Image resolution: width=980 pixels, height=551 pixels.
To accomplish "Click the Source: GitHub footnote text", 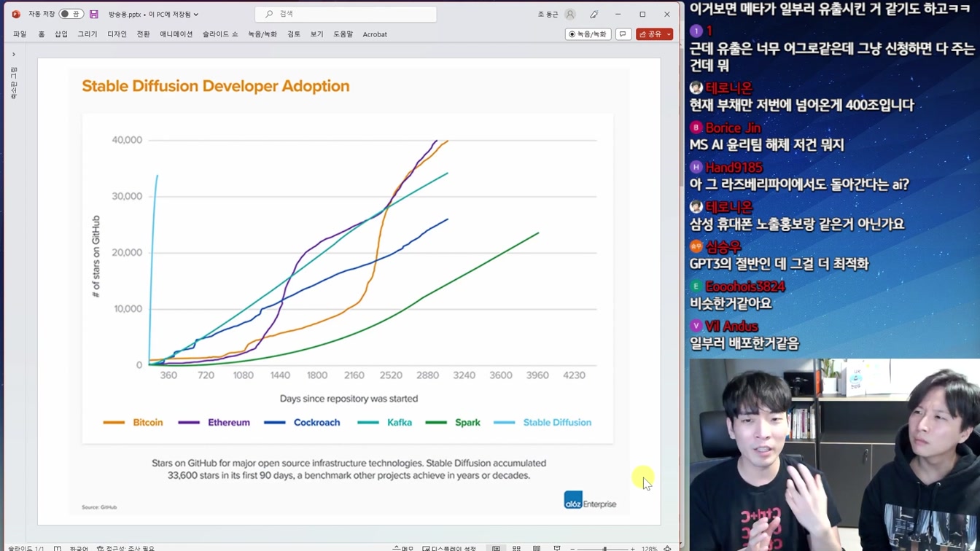I will pyautogui.click(x=99, y=507).
